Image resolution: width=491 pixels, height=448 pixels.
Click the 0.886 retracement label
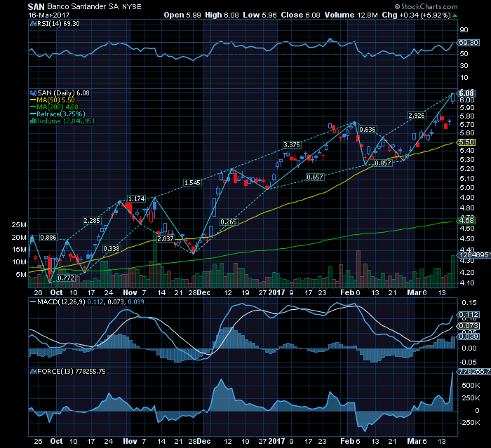pyautogui.click(x=48, y=237)
